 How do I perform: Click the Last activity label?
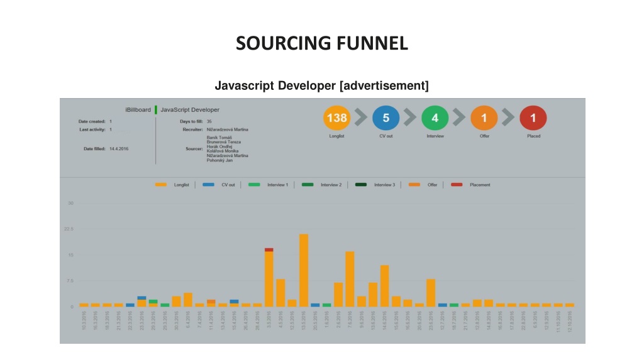[92, 129]
